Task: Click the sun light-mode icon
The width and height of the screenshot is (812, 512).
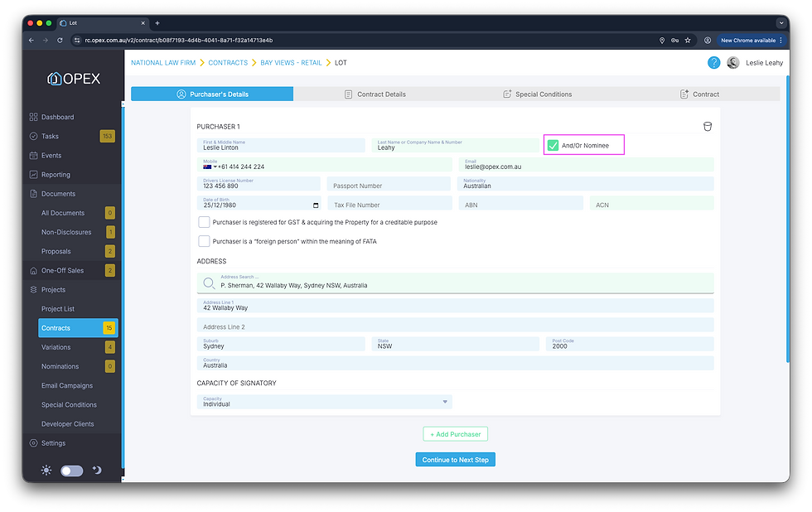Action: (46, 470)
